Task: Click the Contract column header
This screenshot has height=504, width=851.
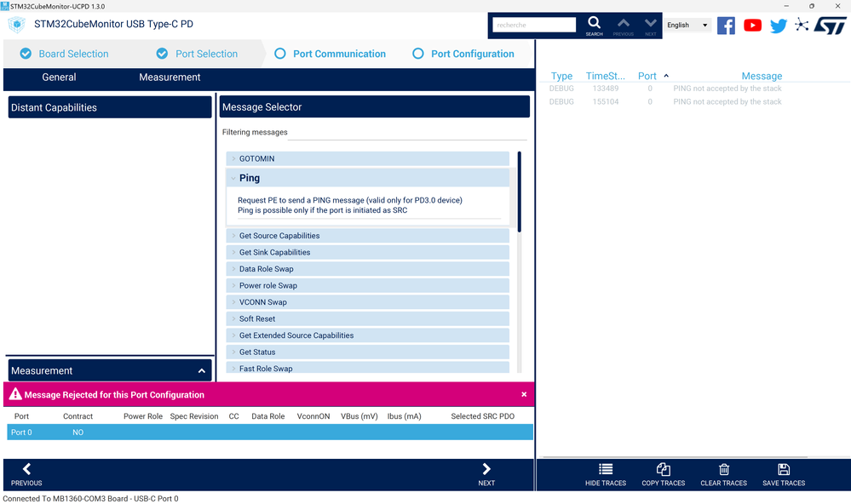Action: [x=78, y=416]
